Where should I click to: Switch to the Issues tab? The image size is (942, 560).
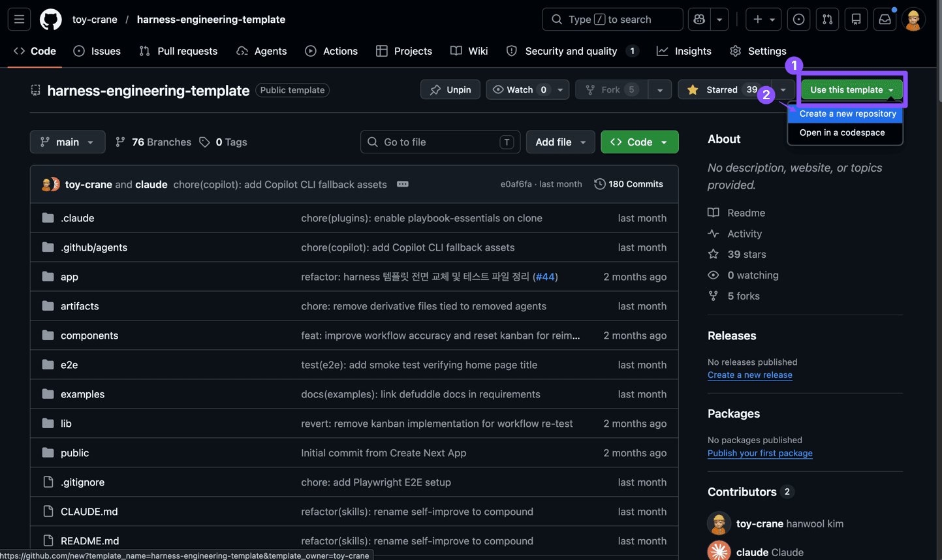click(97, 51)
